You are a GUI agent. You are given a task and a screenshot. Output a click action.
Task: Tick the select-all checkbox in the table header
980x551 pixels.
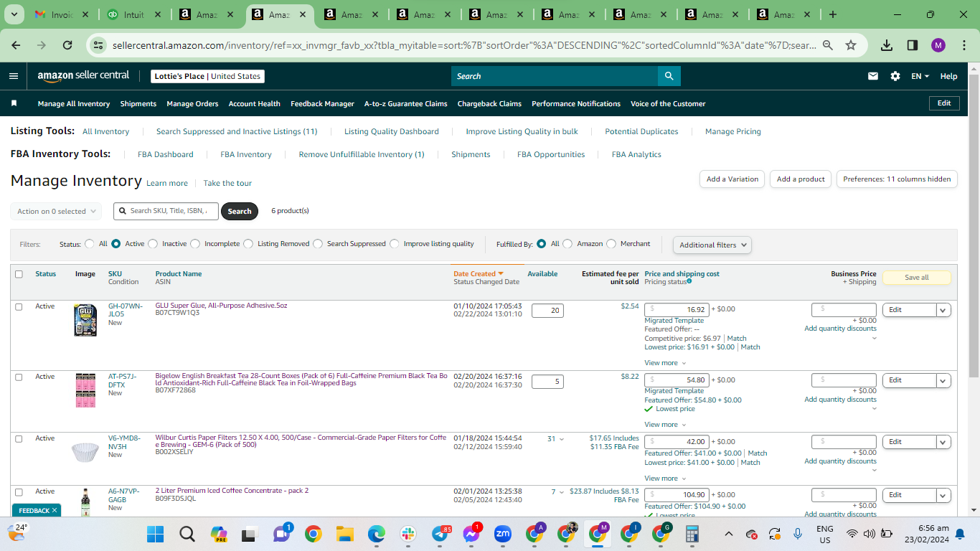19,274
